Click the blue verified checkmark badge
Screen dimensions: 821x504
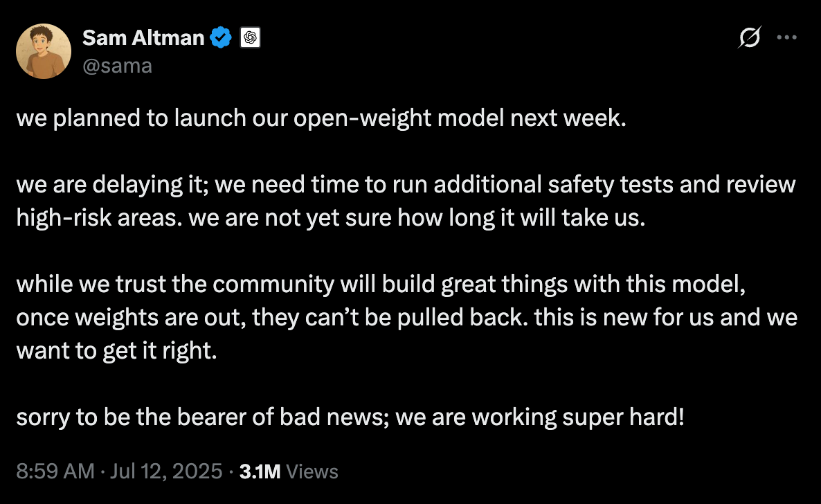220,37
